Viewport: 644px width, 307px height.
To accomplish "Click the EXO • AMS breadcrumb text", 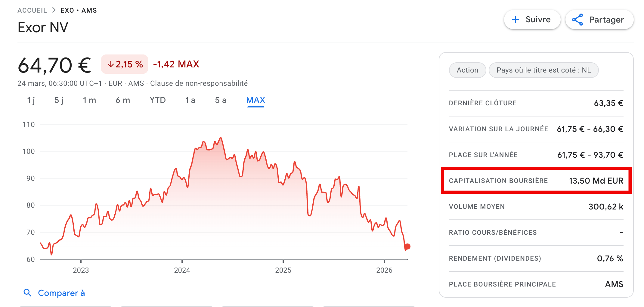I will click(79, 10).
